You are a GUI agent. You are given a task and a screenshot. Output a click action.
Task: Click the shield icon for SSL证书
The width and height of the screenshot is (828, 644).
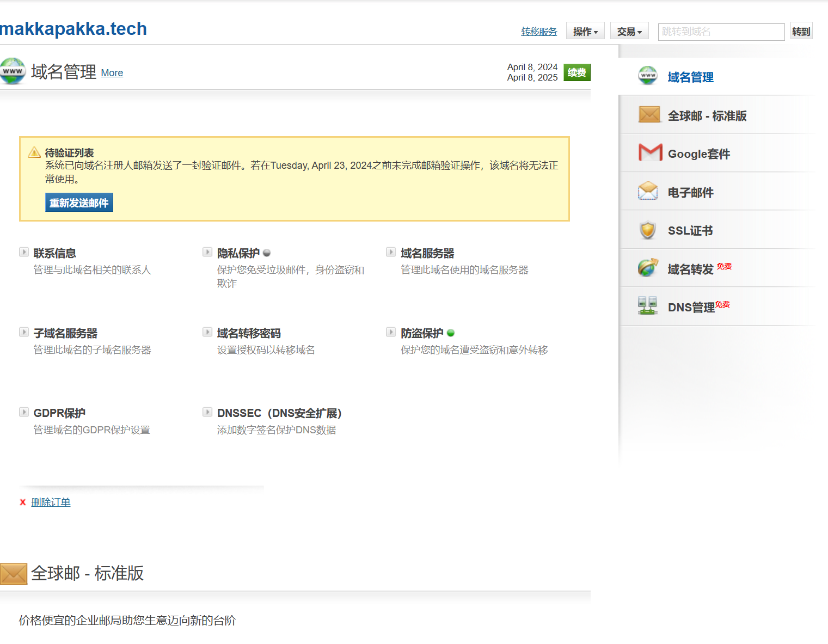[647, 230]
